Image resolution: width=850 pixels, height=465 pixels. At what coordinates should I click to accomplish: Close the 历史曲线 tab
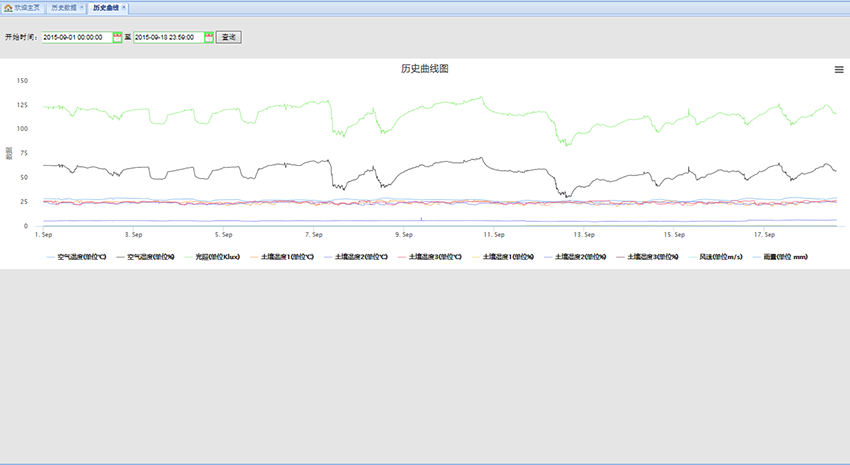coord(124,7)
